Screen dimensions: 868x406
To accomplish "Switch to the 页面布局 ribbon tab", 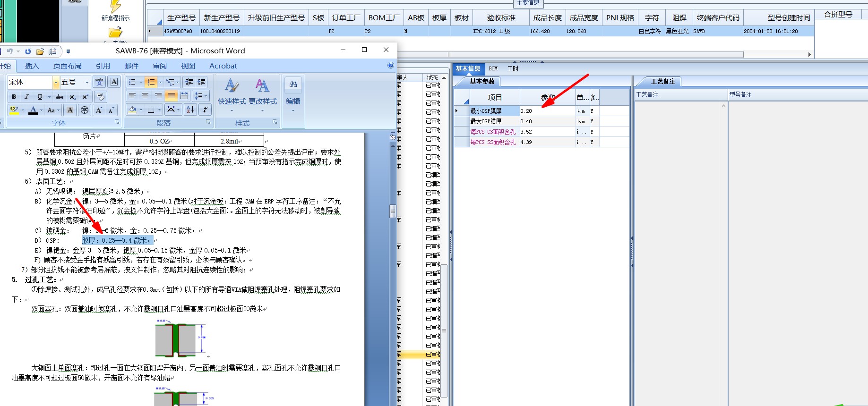I will 67,66.
